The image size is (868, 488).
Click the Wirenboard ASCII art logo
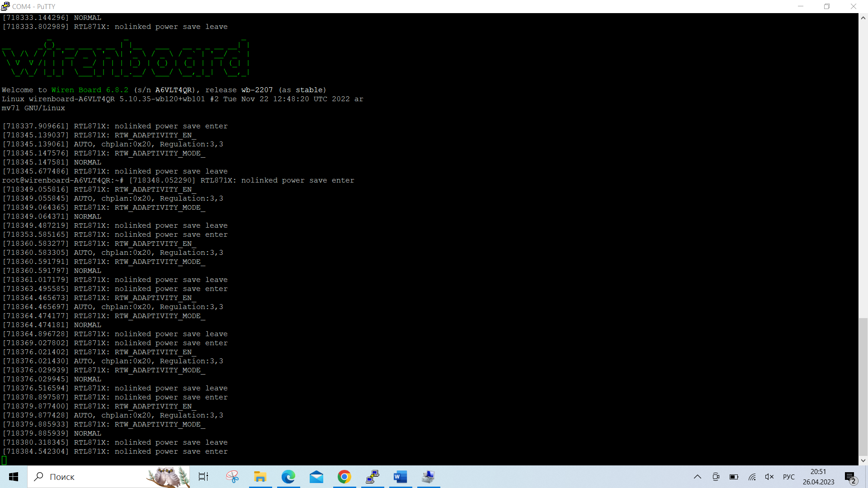126,58
